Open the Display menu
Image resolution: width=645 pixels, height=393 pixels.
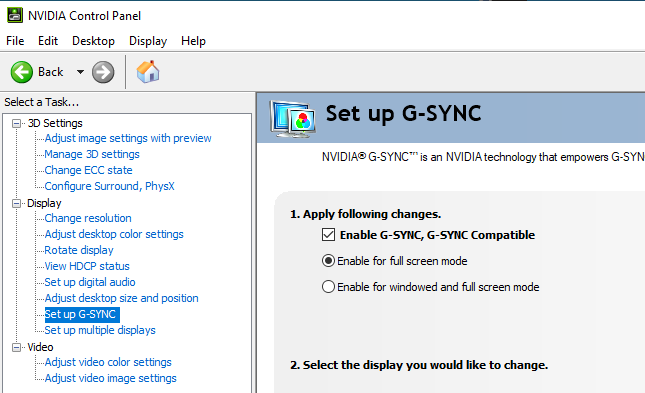point(148,41)
